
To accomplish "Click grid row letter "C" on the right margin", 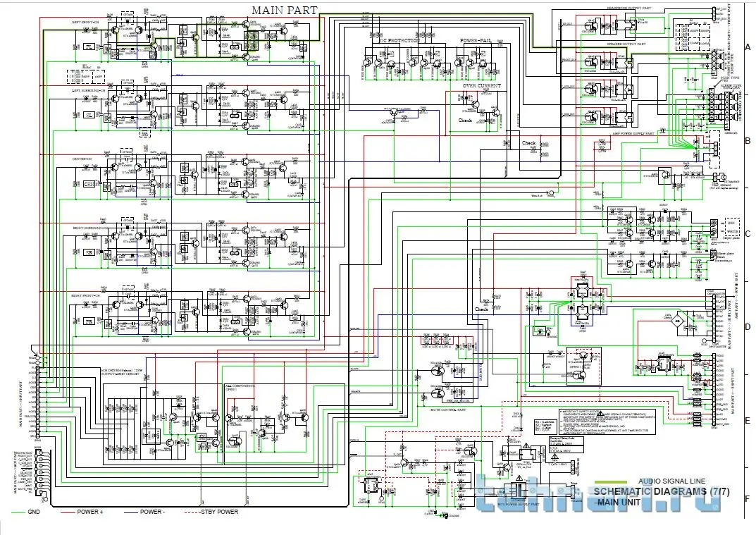I will coord(748,234).
